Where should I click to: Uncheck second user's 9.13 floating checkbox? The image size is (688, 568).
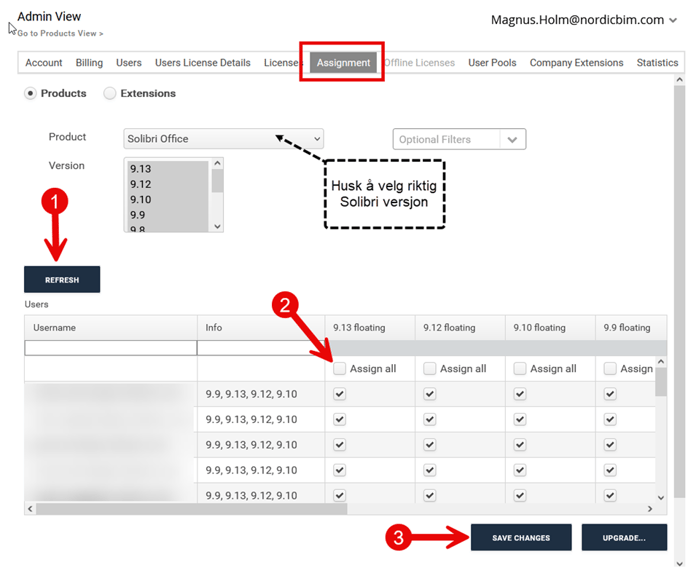tap(340, 419)
